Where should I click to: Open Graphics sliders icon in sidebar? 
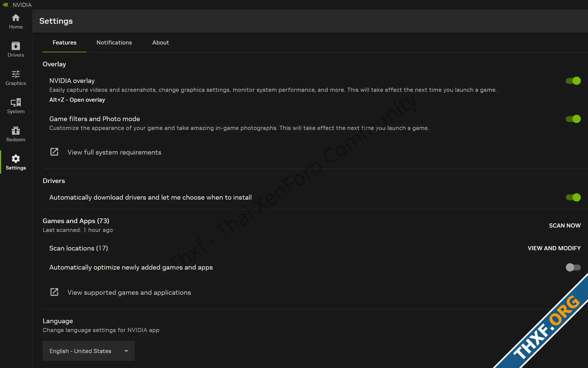click(x=16, y=74)
